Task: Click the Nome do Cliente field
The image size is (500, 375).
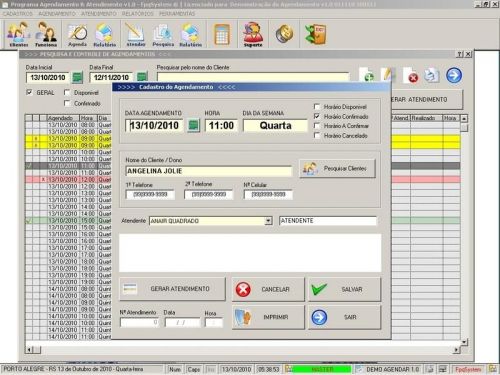Action: [x=209, y=171]
